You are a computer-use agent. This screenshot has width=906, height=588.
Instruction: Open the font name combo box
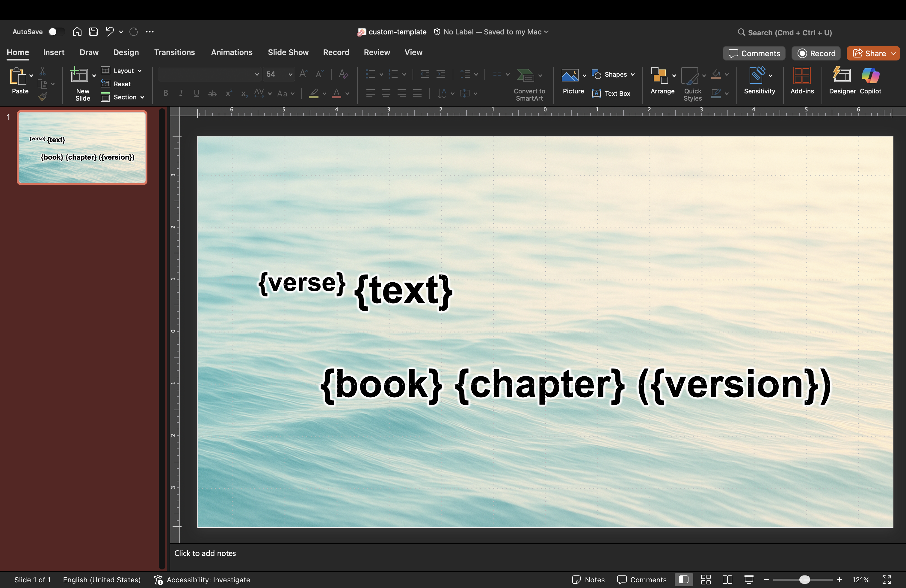click(209, 74)
